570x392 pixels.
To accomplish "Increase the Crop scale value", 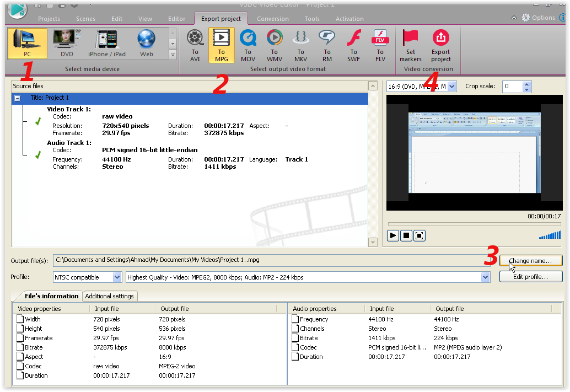I will [527, 84].
